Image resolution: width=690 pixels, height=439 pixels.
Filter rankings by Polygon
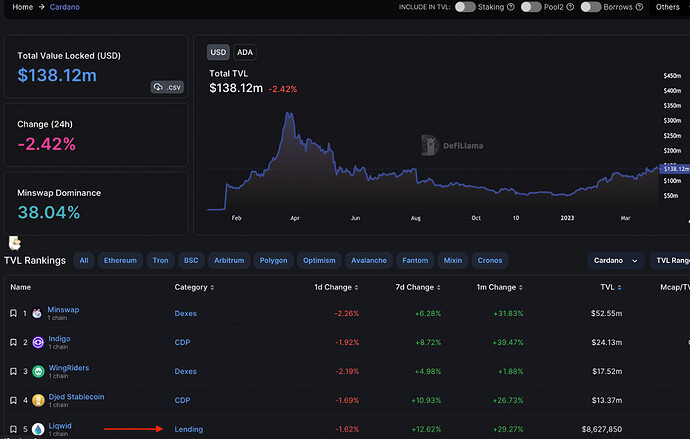coord(273,260)
